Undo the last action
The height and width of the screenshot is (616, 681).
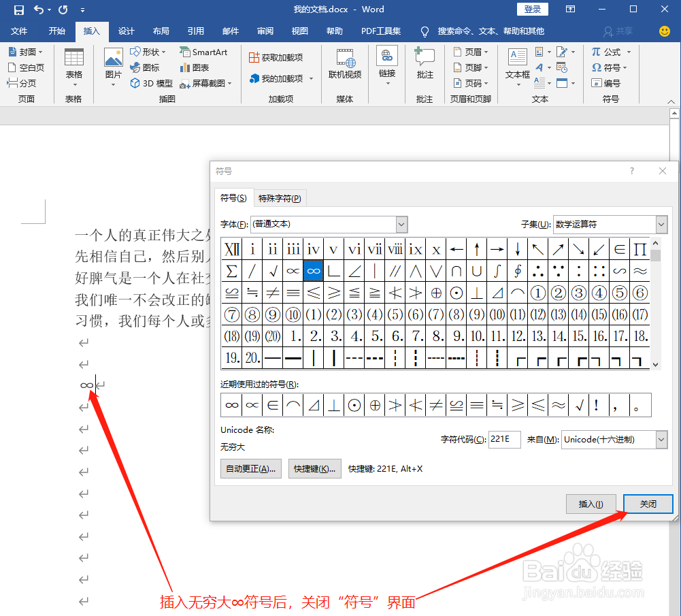[39, 10]
